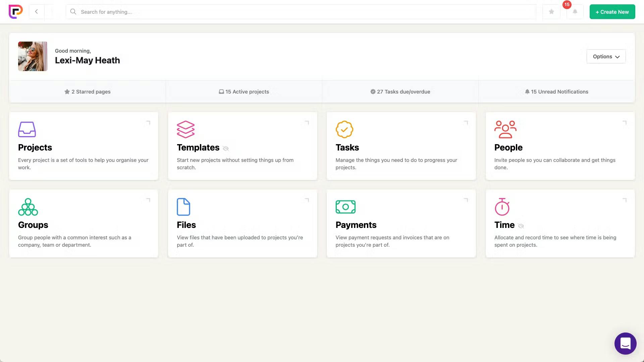Click Time description about allocating time
Viewport: 644px width, 362px height.
click(555, 241)
